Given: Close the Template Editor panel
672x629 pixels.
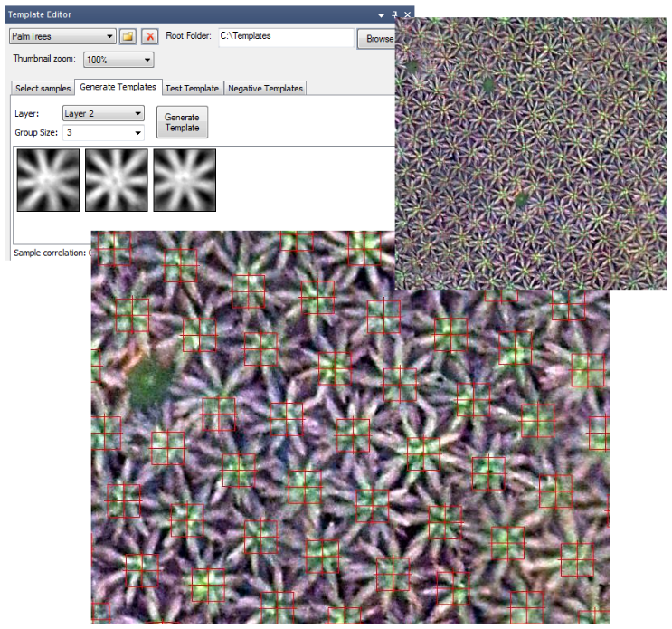Looking at the screenshot, I should pos(407,15).
